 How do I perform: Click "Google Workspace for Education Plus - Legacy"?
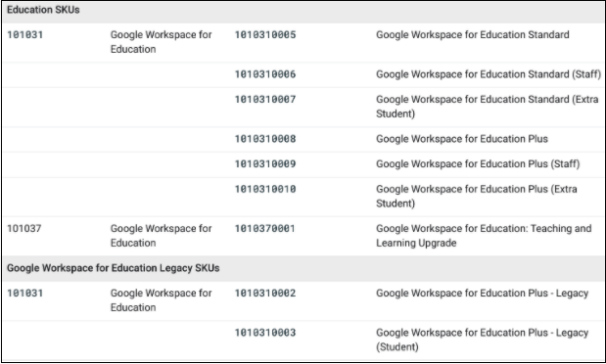482,293
